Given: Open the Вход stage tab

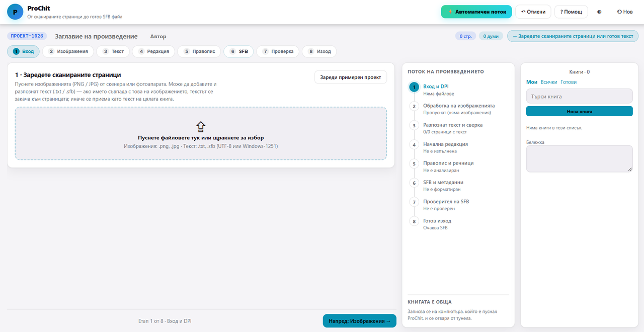Looking at the screenshot, I should (x=24, y=51).
